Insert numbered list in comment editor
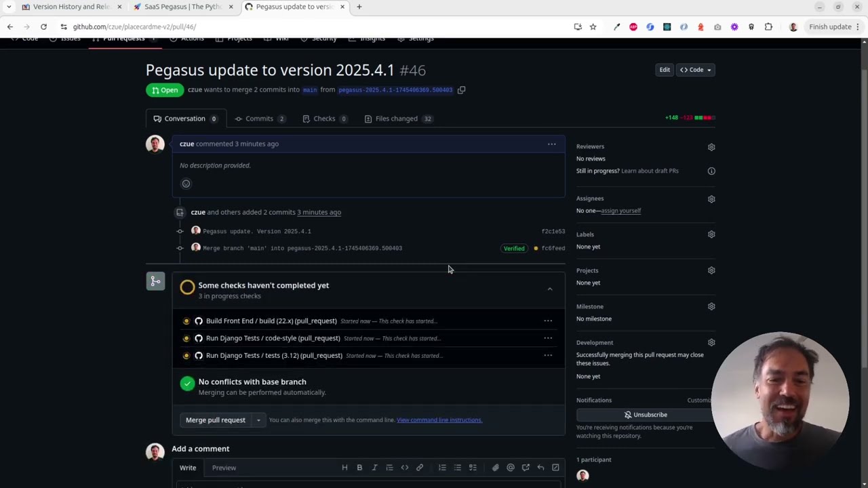This screenshot has height=488, width=868. (442, 468)
